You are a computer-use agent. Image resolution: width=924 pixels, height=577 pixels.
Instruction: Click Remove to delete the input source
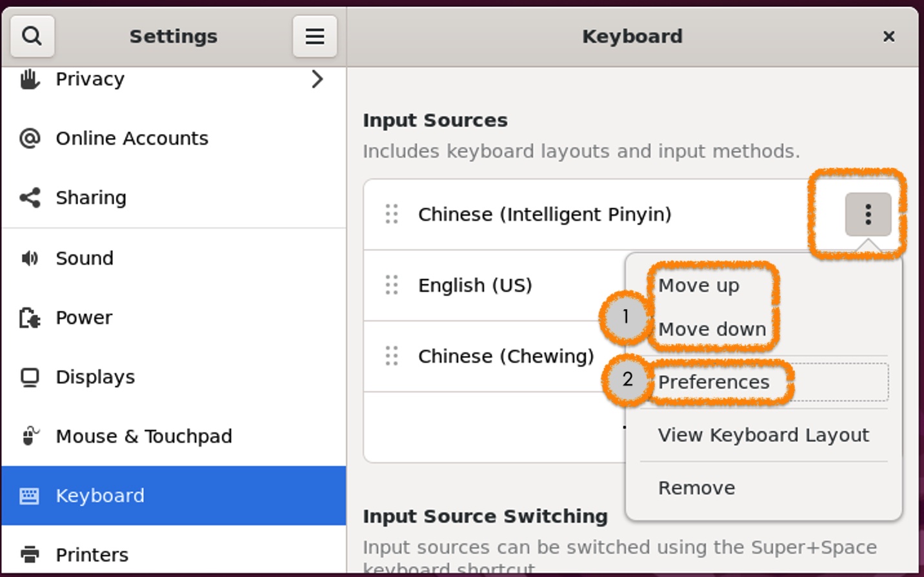696,488
